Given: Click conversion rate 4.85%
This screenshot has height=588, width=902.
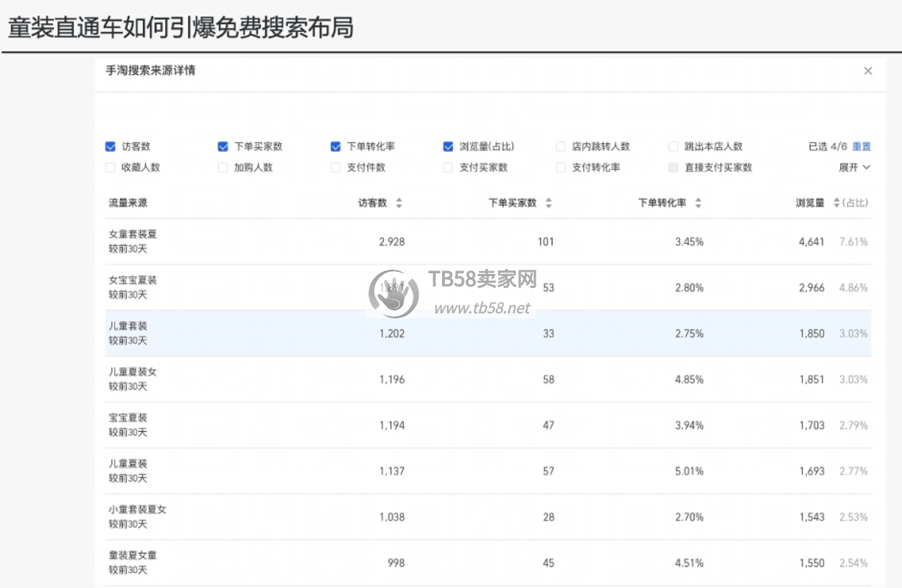Looking at the screenshot, I should [689, 379].
